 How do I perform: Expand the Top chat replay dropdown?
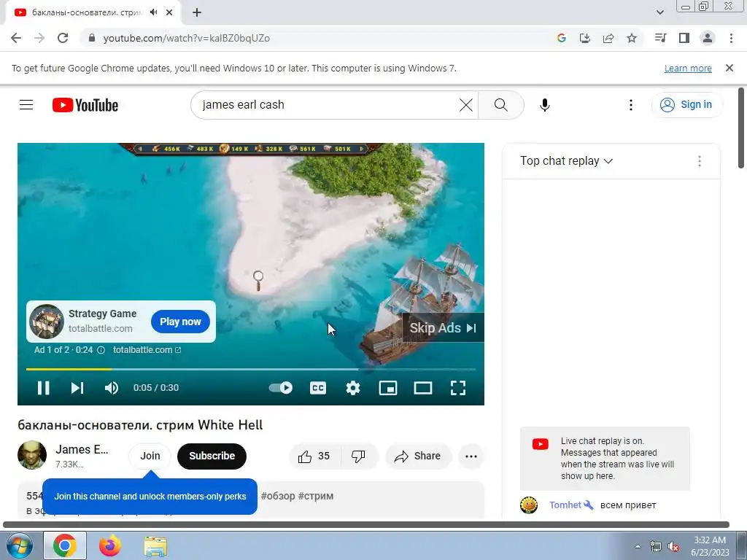point(566,161)
